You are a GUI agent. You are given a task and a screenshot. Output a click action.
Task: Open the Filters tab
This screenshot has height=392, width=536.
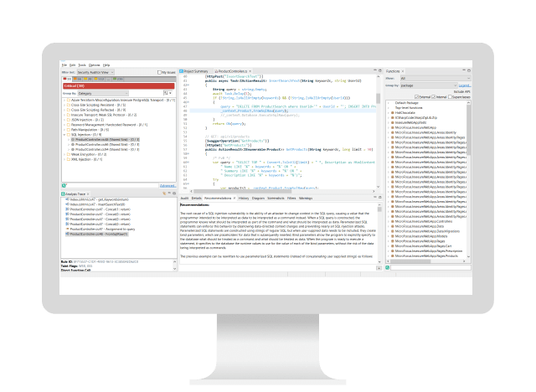(291, 199)
